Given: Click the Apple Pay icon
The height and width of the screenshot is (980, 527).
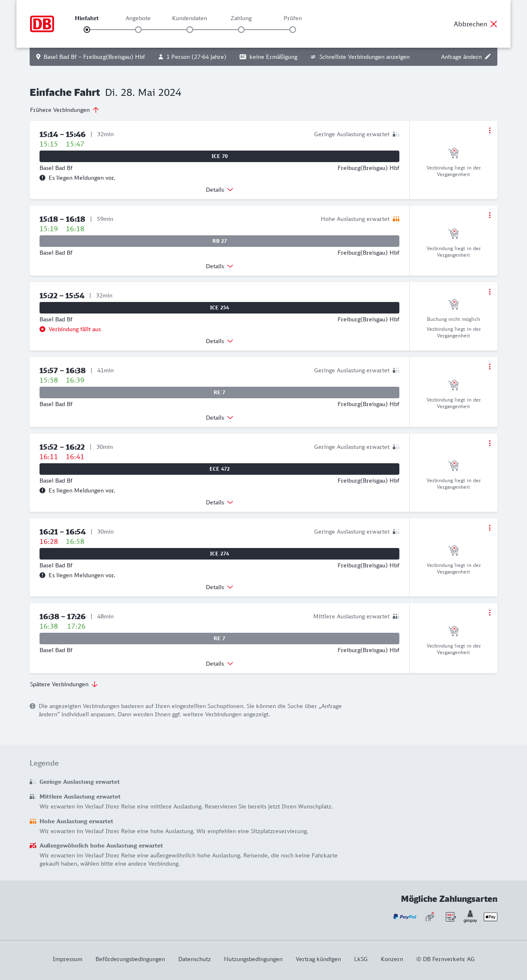Looking at the screenshot, I should [x=490, y=917].
